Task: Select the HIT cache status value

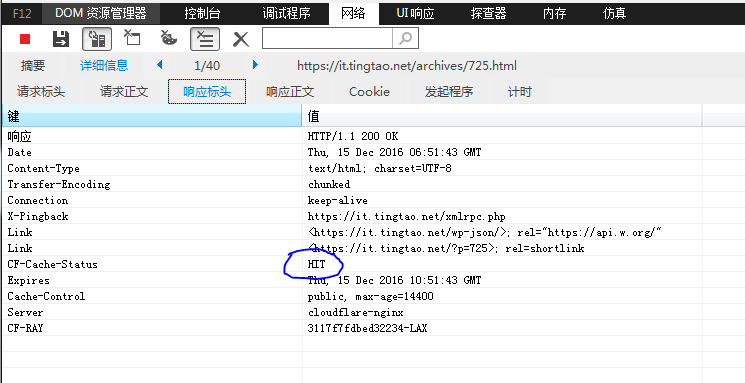Action: 316,265
